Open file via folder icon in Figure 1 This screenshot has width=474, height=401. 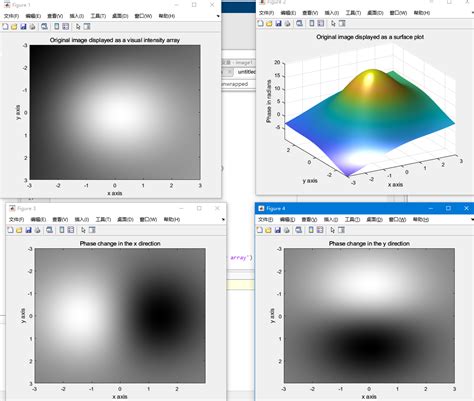[14, 27]
